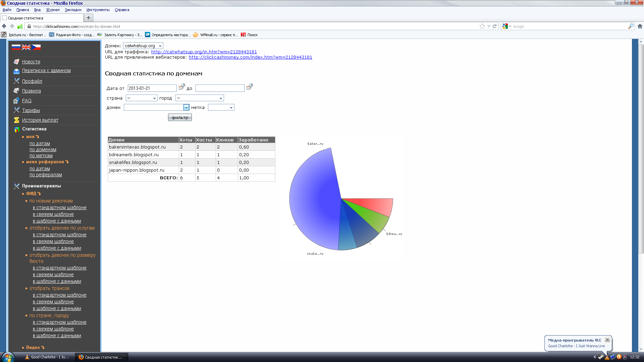644x362 pixels.
Task: Open the История выплат link
Action: click(x=40, y=120)
